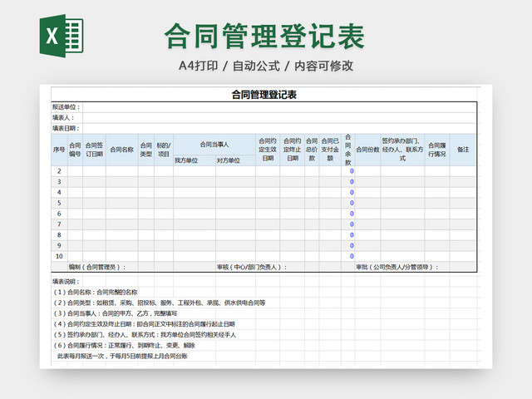Click the 签约承办部门、经办人、联系方式 header
Image resolution: width=532 pixels, height=399 pixels.
(402, 150)
